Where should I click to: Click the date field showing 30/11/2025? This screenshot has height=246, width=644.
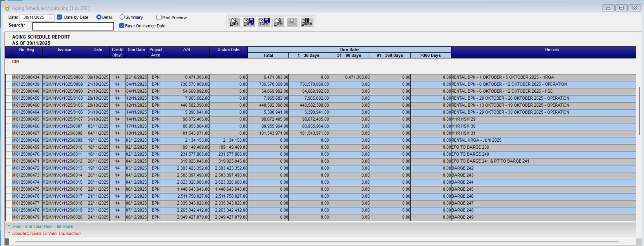pos(34,18)
